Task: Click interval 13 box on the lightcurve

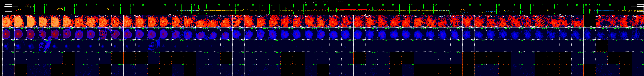Action: pyautogui.click(x=177, y=9)
